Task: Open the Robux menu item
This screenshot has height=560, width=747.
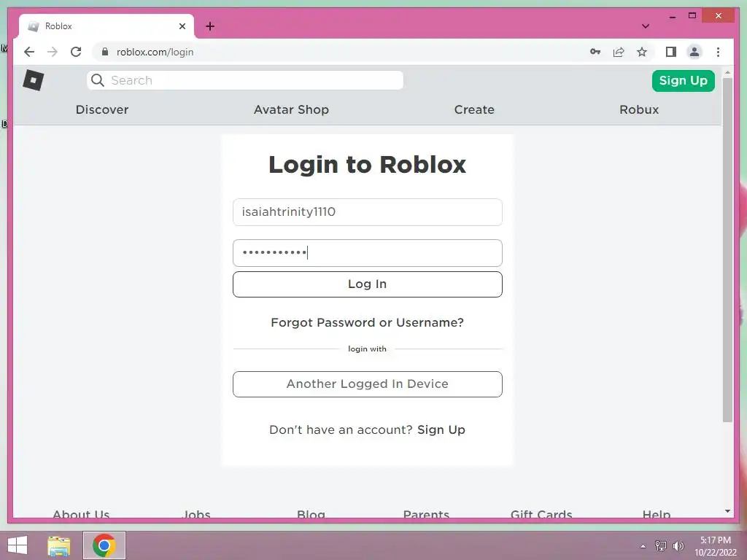Action: (639, 109)
